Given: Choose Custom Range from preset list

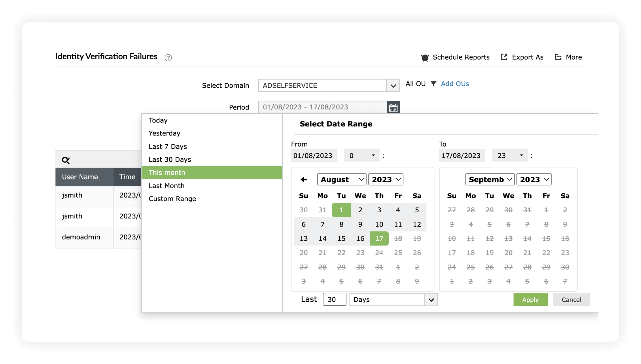Looking at the screenshot, I should [x=172, y=199].
